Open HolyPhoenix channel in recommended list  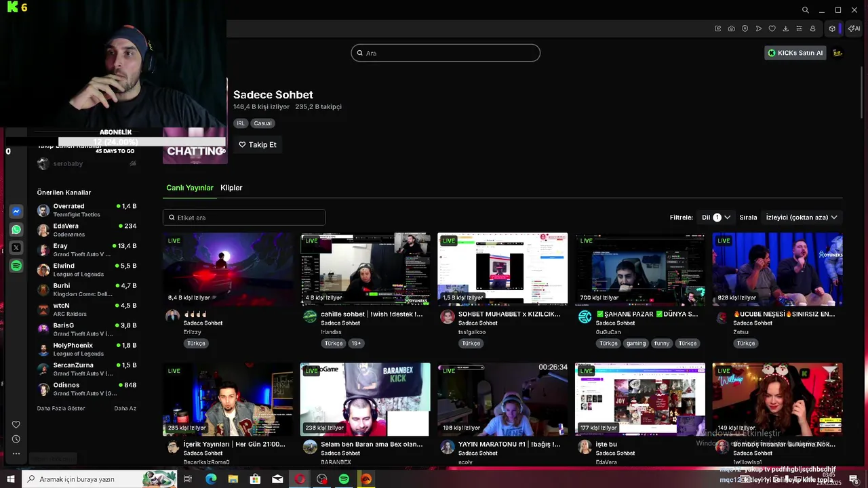tap(87, 349)
